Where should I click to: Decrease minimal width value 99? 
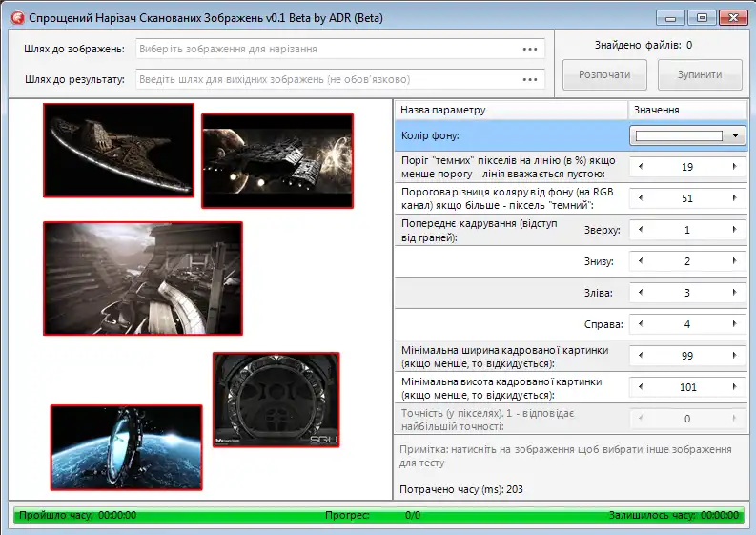click(x=641, y=356)
